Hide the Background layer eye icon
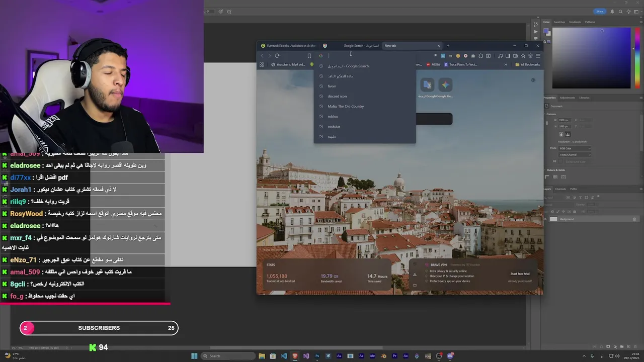Image resolution: width=644 pixels, height=362 pixels. point(545,219)
